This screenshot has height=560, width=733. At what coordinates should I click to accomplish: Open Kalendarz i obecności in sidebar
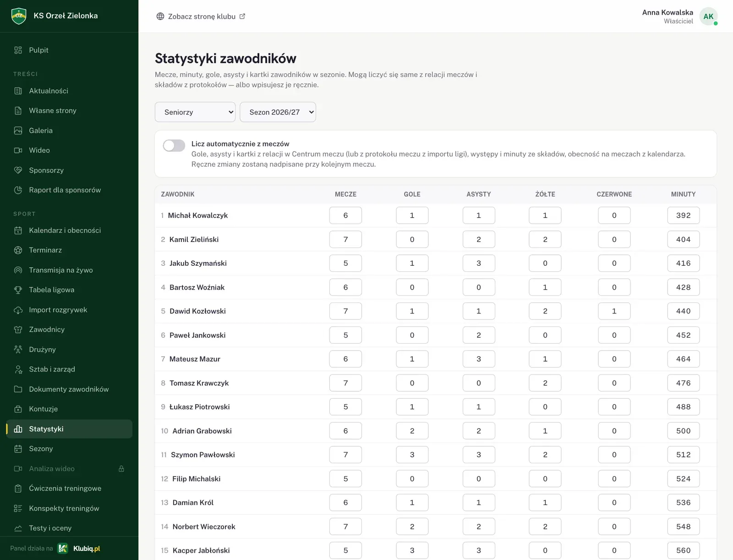pyautogui.click(x=69, y=230)
